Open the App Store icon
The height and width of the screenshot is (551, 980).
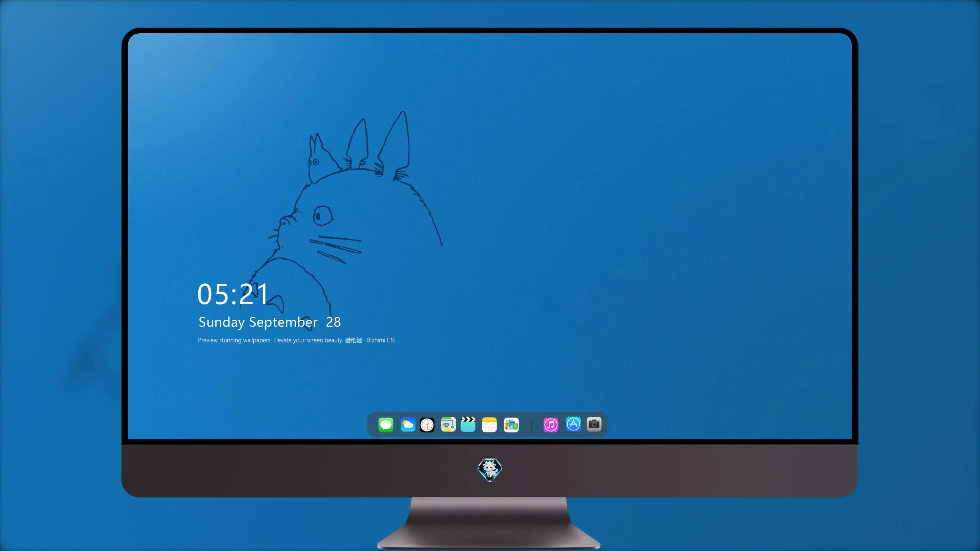tap(573, 424)
